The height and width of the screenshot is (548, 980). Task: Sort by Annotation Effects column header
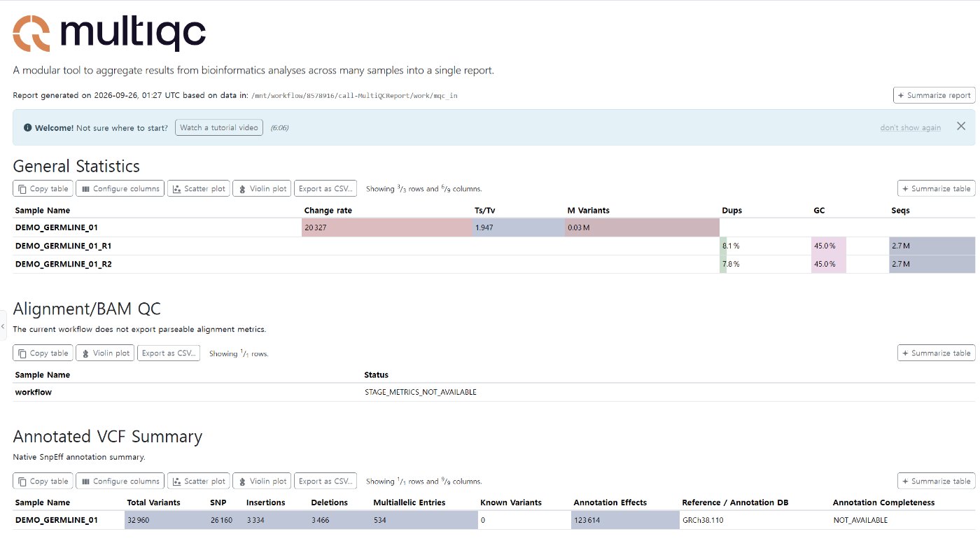[610, 503]
